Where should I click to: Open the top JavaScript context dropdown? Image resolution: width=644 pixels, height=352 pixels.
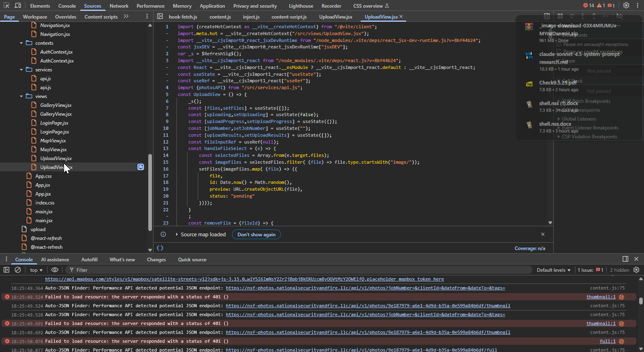(36, 270)
